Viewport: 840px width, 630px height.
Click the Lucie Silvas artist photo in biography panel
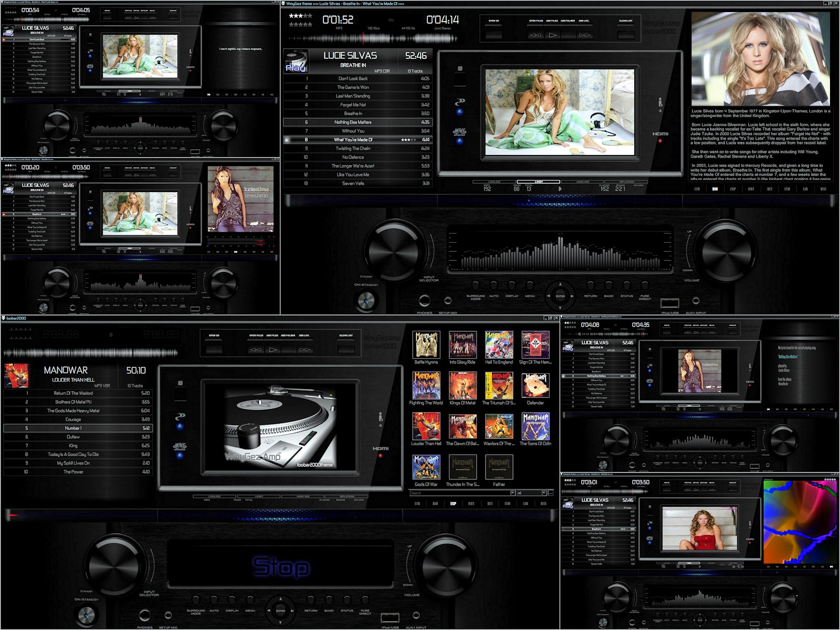[760, 59]
